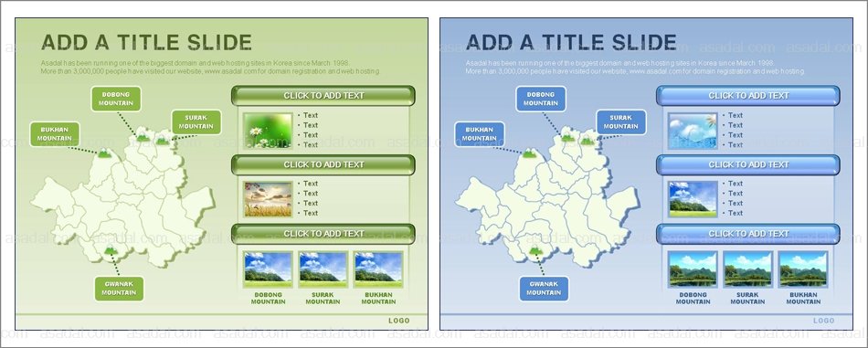Click the ADD A TITLE SLIDE heading on green slide

tap(147, 43)
